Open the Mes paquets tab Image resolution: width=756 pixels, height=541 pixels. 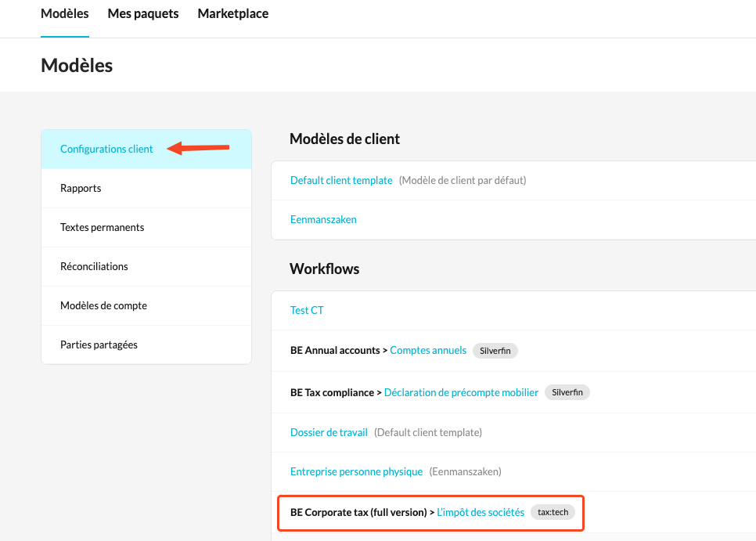pyautogui.click(x=143, y=14)
